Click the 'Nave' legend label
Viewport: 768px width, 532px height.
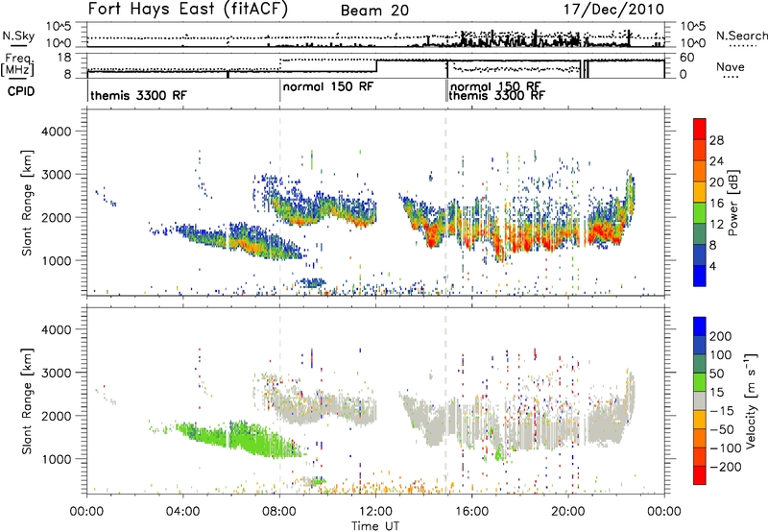pos(730,66)
